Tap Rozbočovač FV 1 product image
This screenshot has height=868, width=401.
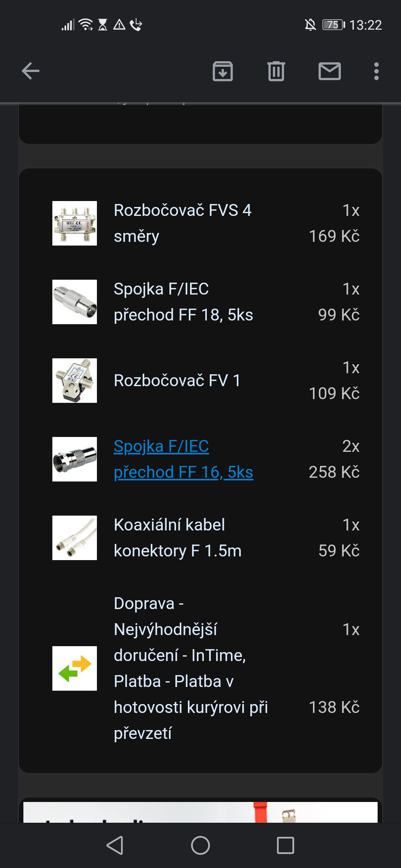[x=75, y=381]
